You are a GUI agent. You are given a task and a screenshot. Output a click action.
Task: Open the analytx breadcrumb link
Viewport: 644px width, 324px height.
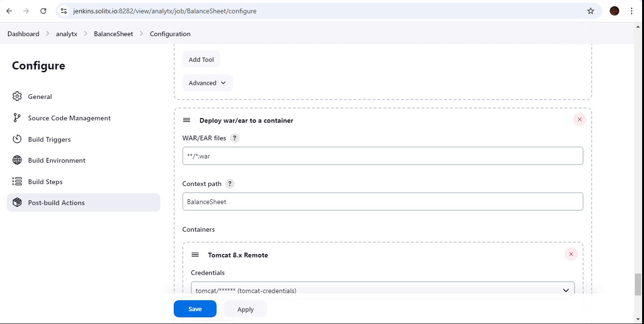point(67,34)
